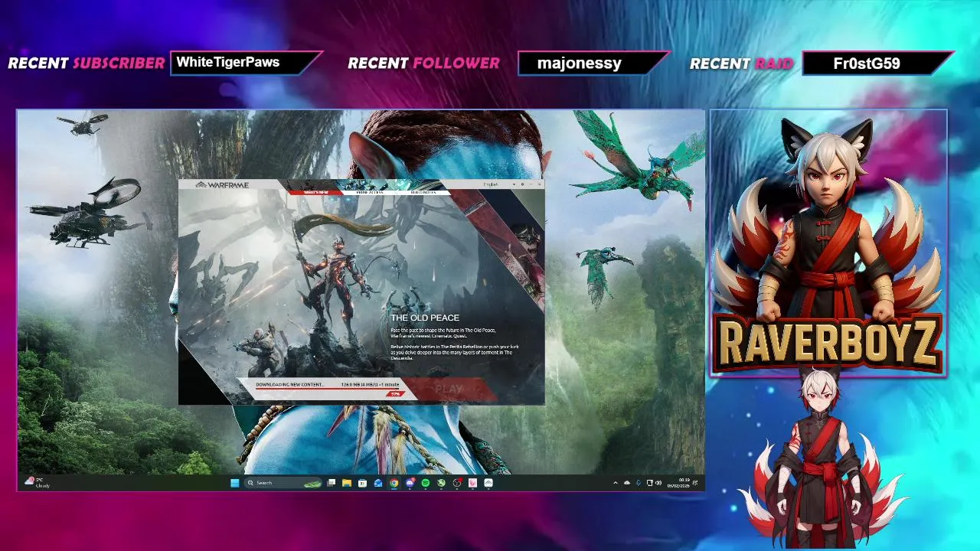The image size is (980, 551).
Task: Expand the English language dropdown
Action: 499,184
